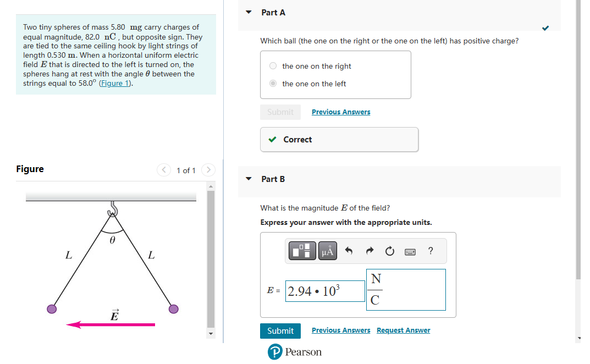Collapse the Part B section
The height and width of the screenshot is (364, 590).
(249, 179)
